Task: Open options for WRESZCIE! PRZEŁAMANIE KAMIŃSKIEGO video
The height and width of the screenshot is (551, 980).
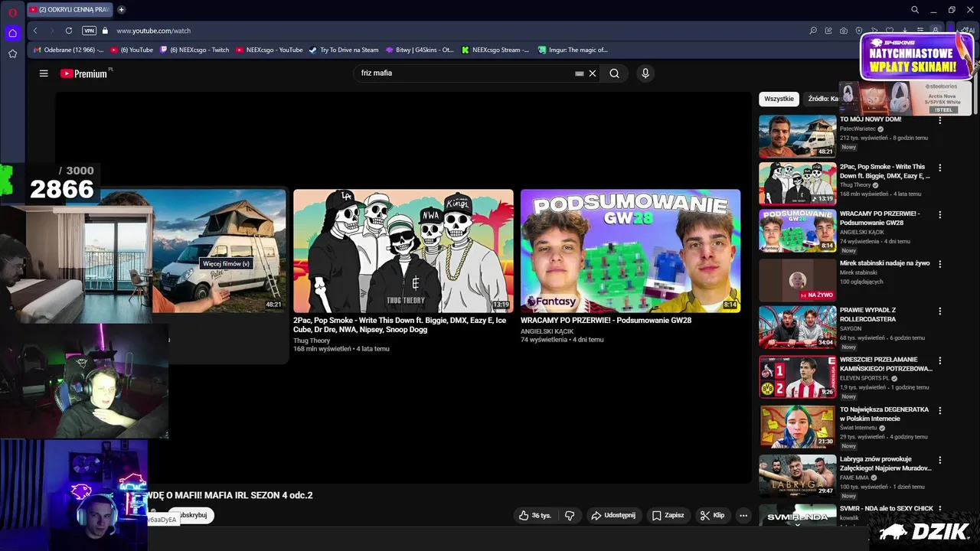Action: pos(940,360)
